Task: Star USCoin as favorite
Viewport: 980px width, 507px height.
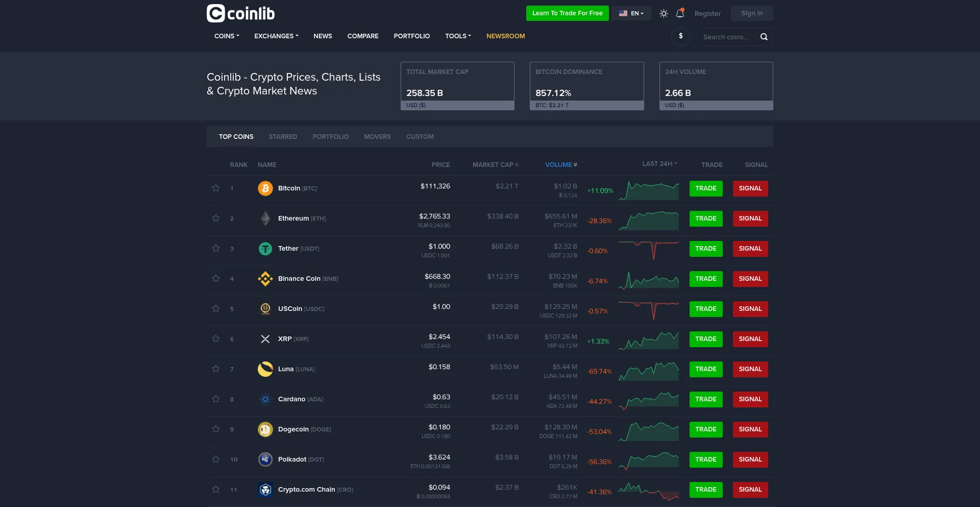Action: click(216, 308)
